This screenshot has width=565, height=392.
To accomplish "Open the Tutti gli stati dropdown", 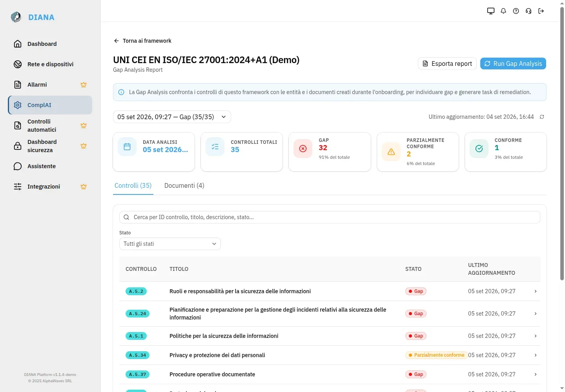I will 170,244.
